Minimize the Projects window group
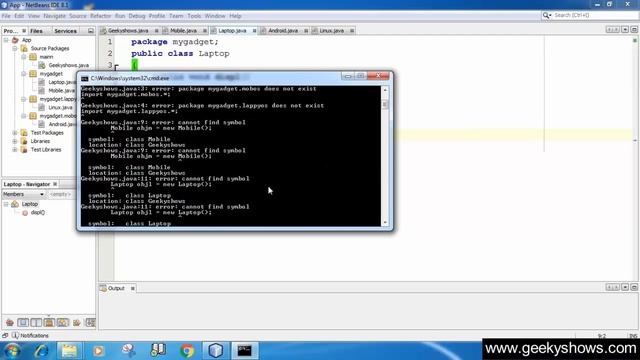This screenshot has width=640, height=360. coord(91,31)
